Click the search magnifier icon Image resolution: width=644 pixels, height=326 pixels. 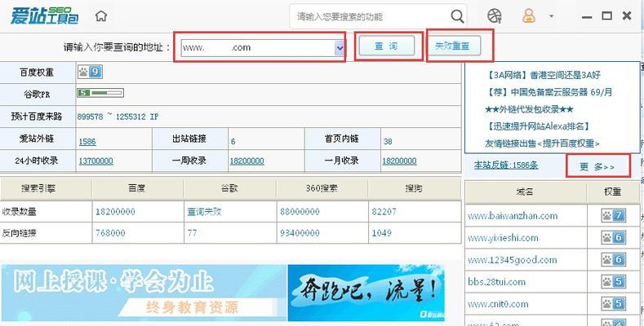[x=457, y=16]
